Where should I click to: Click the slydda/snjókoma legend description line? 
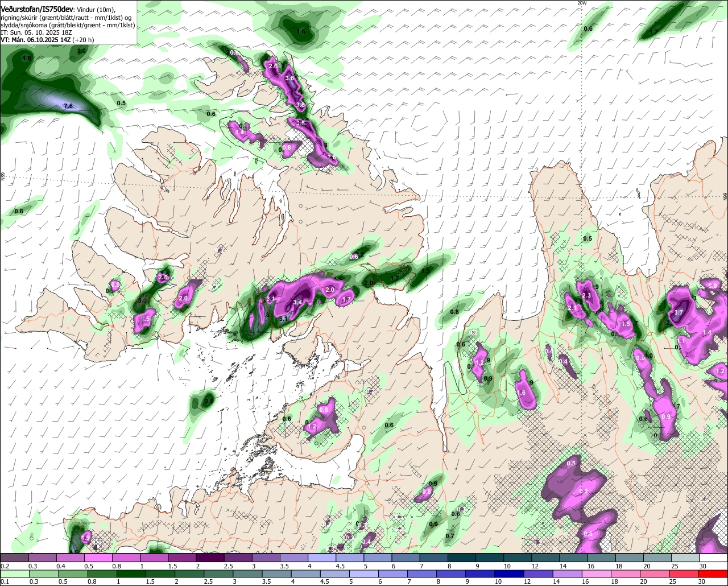click(x=67, y=25)
